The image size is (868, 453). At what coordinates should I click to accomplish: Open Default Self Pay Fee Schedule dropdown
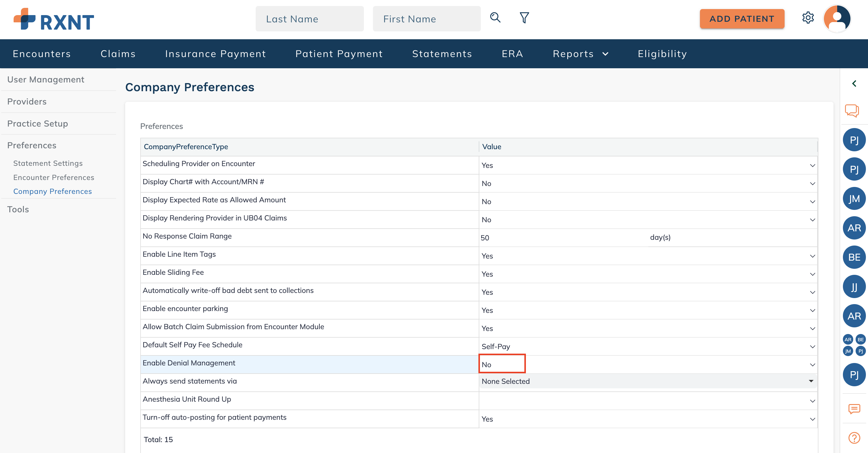click(648, 347)
